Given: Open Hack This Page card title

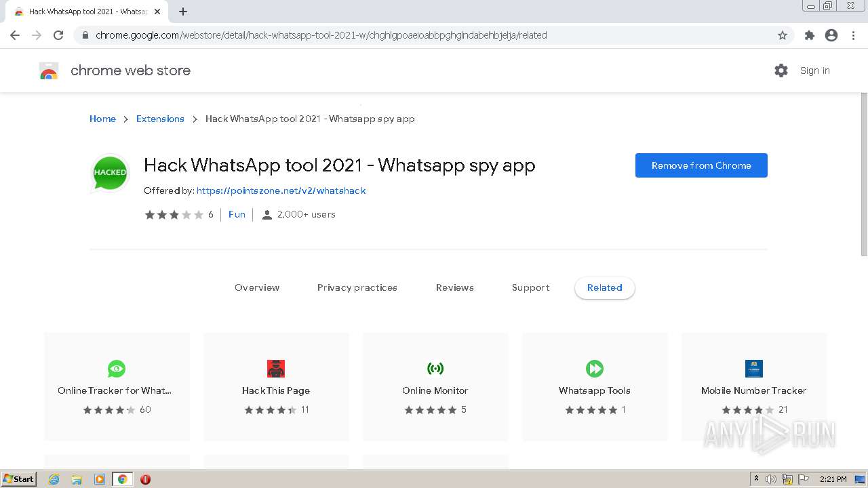Looking at the screenshot, I should 276,391.
